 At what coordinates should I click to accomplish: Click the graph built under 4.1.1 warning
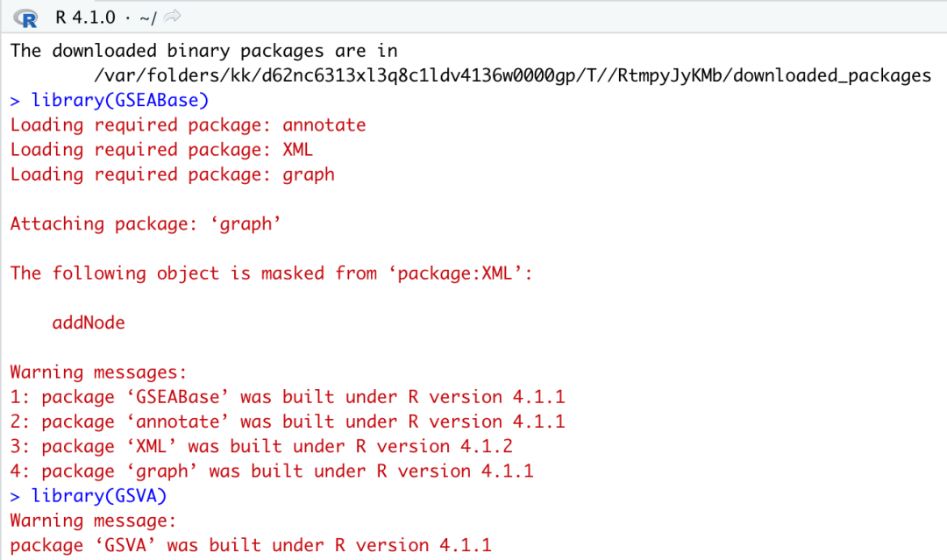272,471
